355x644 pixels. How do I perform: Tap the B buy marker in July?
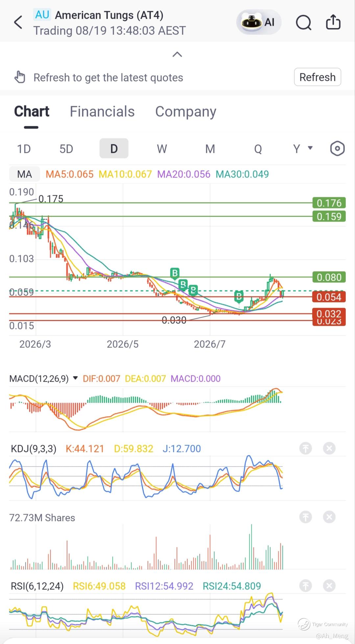click(x=239, y=297)
